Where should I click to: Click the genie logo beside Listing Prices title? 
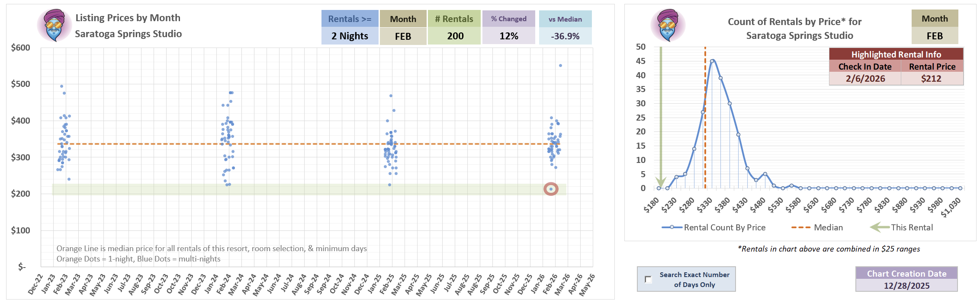click(54, 26)
